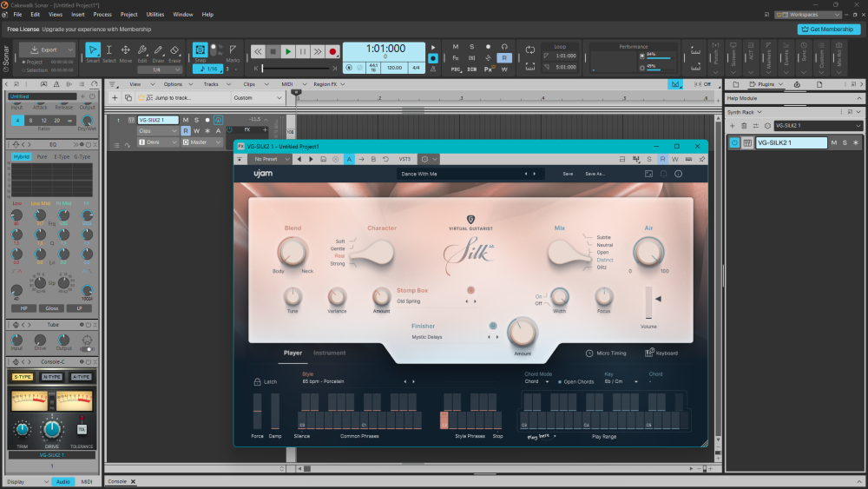The width and height of the screenshot is (868, 489).
Task: Click the duplicate track icon
Action: point(128,97)
